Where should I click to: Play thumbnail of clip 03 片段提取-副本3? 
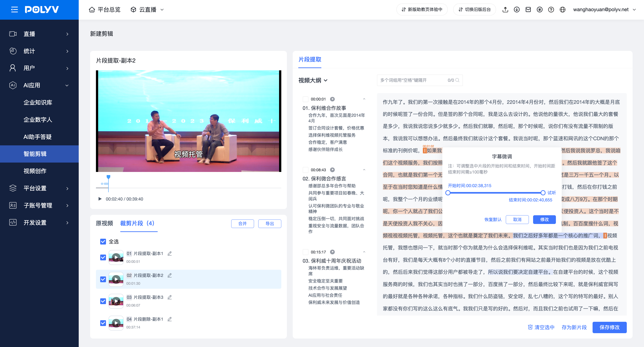point(116,301)
